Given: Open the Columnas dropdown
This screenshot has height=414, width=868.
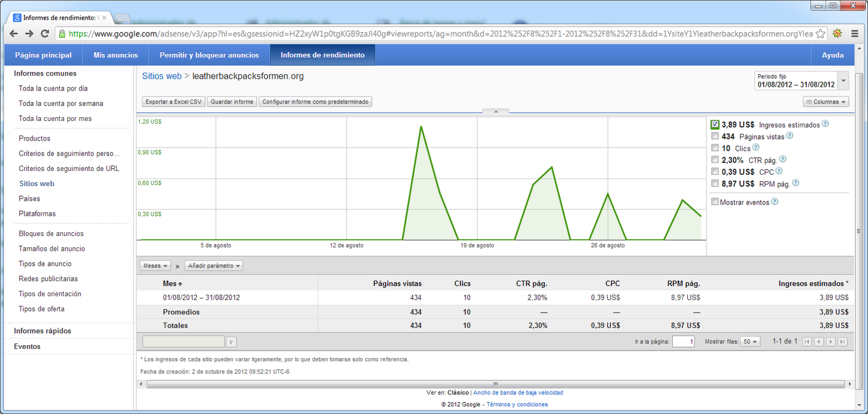Looking at the screenshot, I should (x=826, y=102).
